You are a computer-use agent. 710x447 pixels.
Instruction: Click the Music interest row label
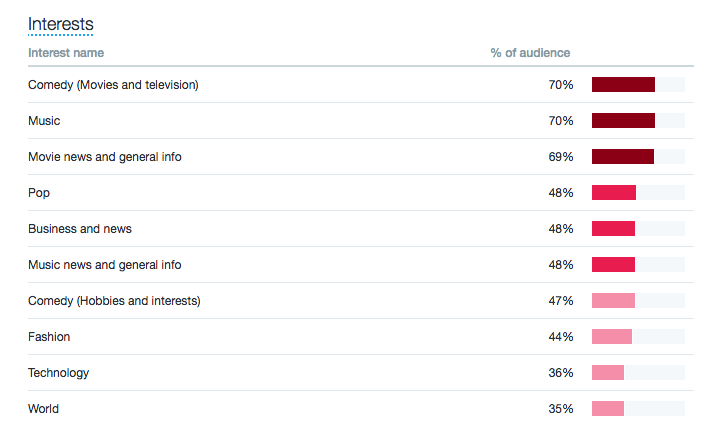click(x=44, y=121)
